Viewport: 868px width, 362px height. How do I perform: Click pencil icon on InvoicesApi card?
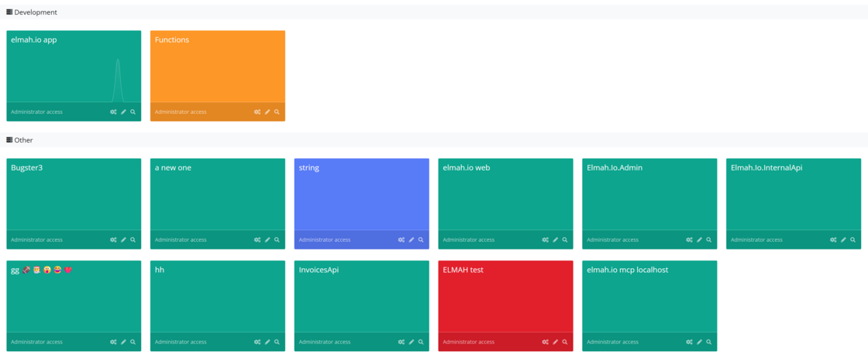[412, 342]
